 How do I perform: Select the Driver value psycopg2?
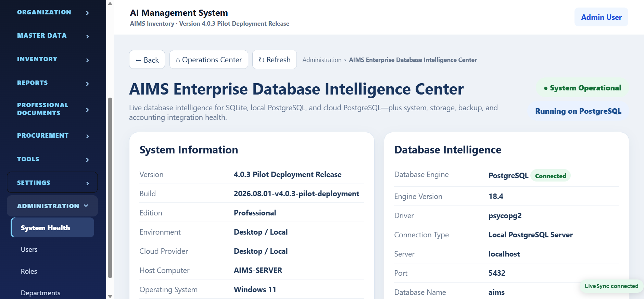tap(505, 216)
